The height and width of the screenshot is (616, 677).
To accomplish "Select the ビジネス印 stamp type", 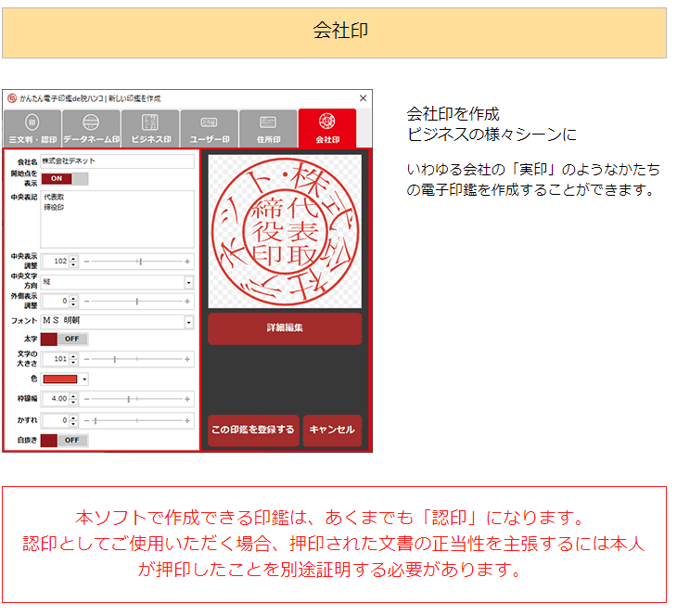I will (x=150, y=128).
